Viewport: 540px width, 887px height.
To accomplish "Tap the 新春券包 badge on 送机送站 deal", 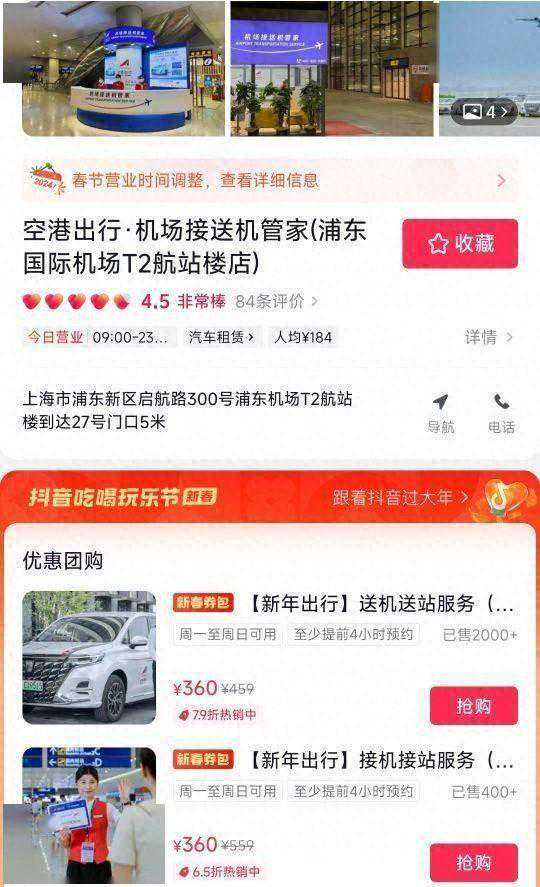I will (204, 602).
